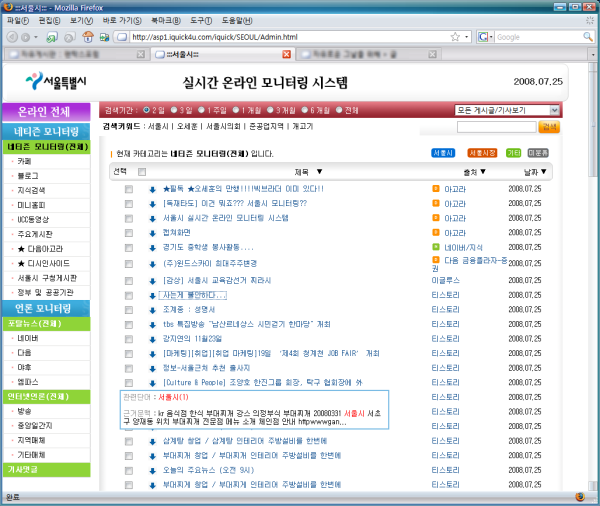The height and width of the screenshot is (506, 600).
Task: Click the 서울시장 orange category badge
Action: pos(482,153)
